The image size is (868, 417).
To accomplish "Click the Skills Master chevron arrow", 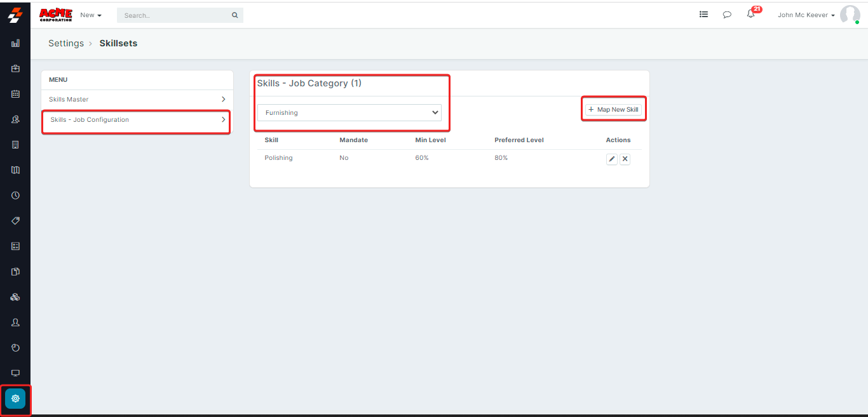I will pyautogui.click(x=223, y=99).
